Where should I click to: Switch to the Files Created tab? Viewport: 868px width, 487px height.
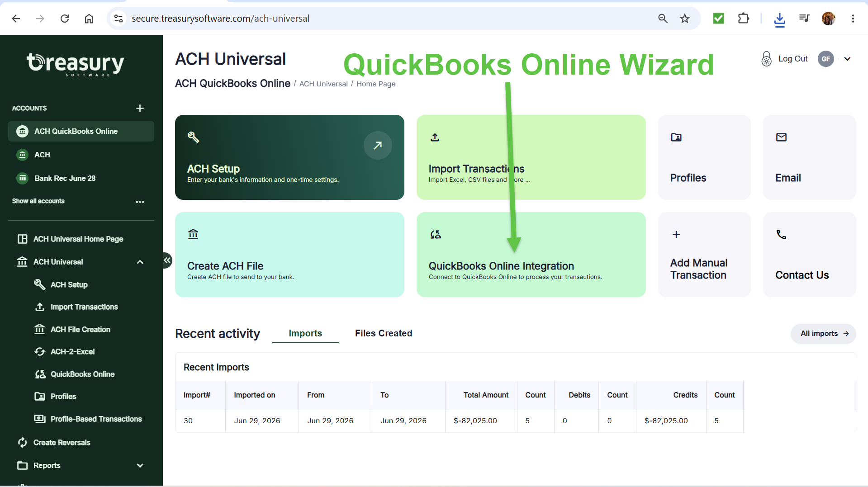(384, 333)
